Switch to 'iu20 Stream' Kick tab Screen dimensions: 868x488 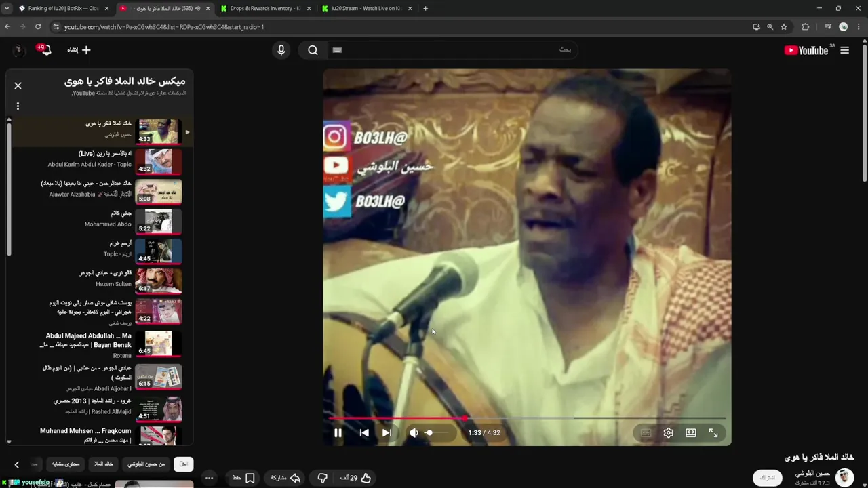[367, 8]
